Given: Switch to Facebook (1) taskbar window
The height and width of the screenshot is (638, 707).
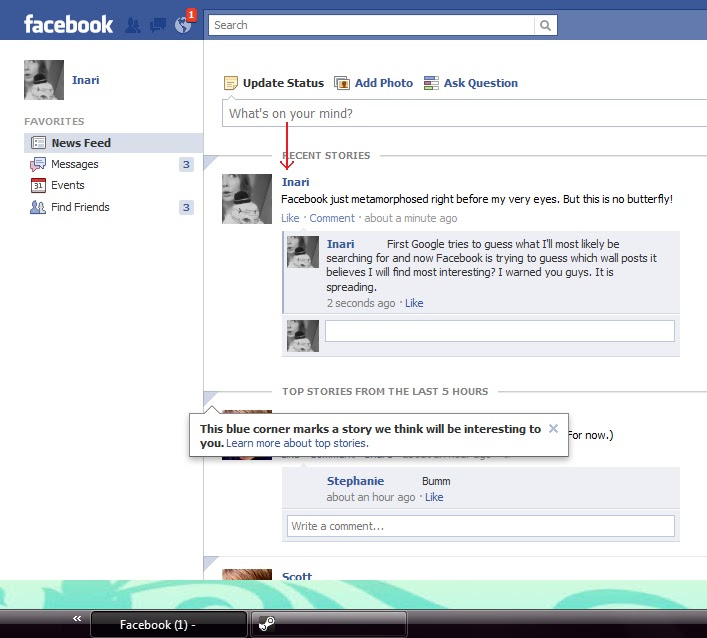Looking at the screenshot, I should (169, 624).
